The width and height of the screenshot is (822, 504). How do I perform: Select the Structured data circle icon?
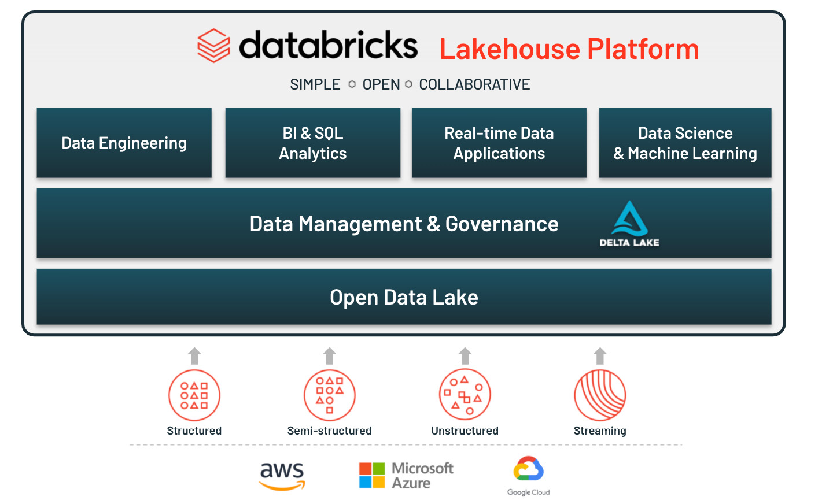pyautogui.click(x=194, y=395)
